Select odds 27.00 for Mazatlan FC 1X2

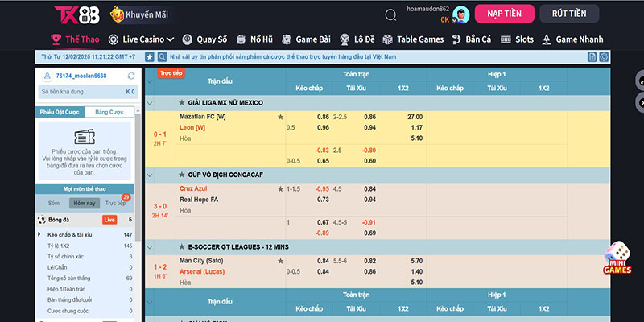tap(415, 117)
